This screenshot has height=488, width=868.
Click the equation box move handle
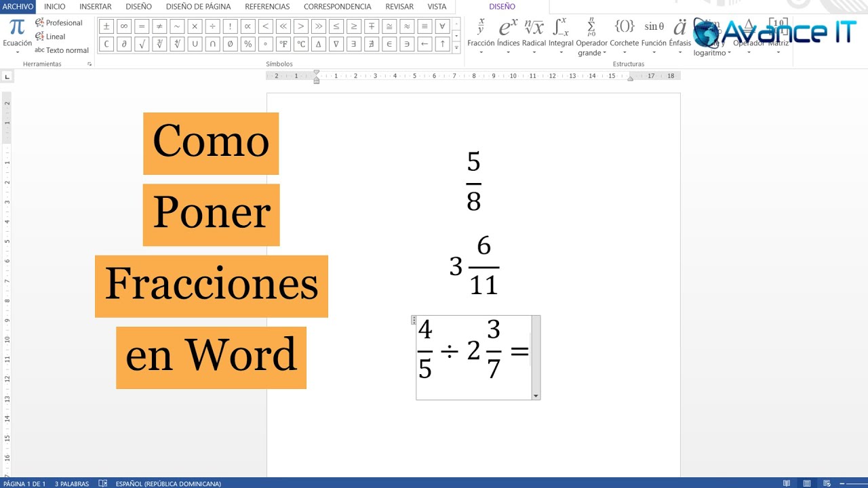pos(414,320)
